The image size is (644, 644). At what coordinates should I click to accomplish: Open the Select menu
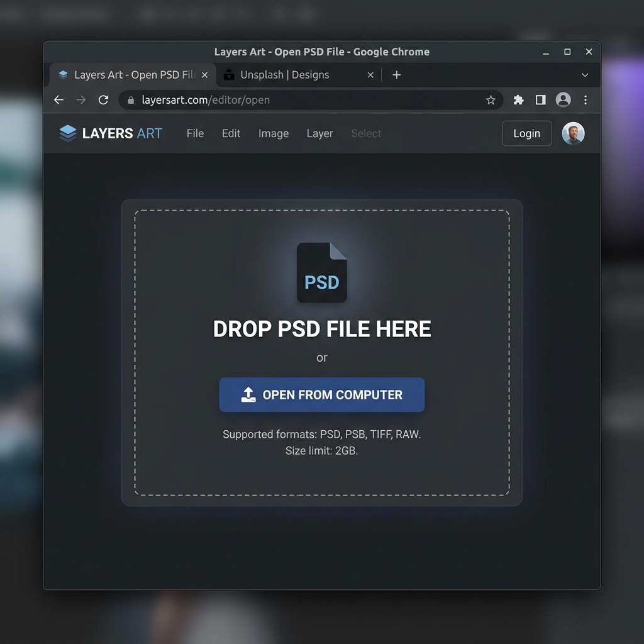pos(366,133)
